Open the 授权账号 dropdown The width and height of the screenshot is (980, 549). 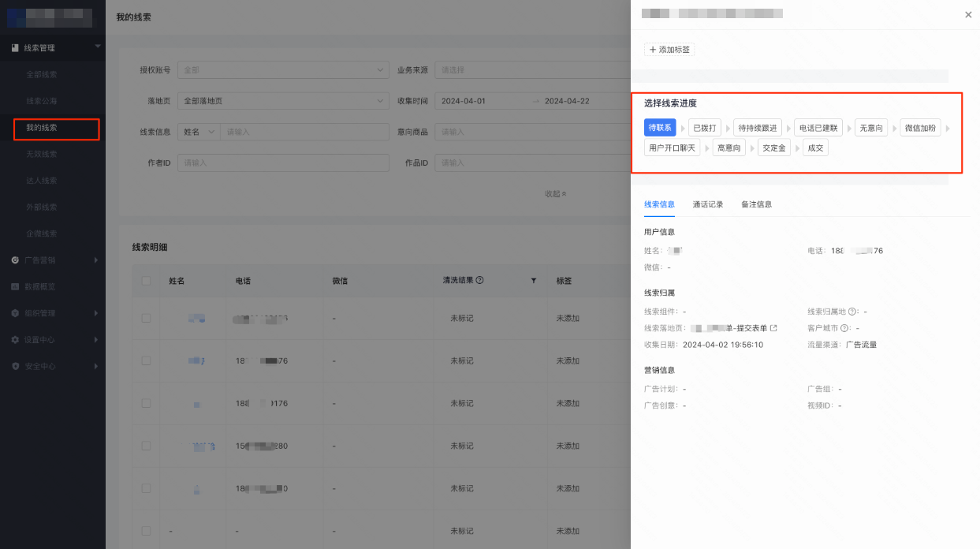coord(283,69)
